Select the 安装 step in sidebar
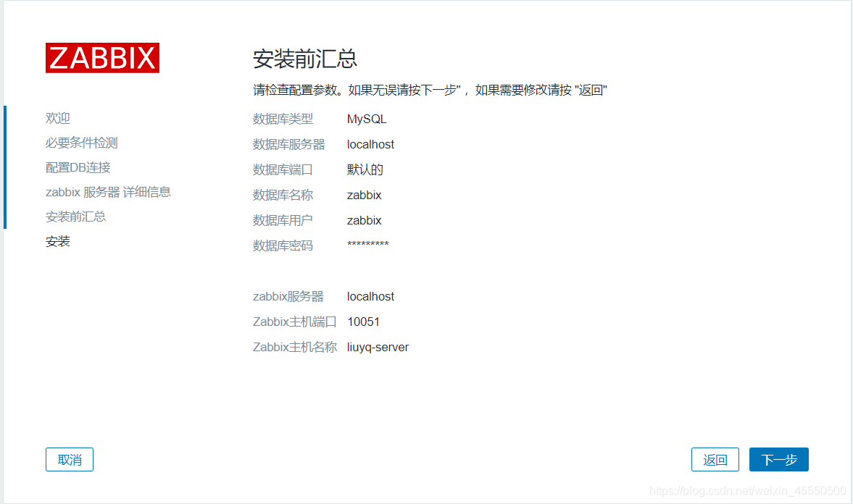Viewport: 853px width, 504px height. (x=58, y=241)
